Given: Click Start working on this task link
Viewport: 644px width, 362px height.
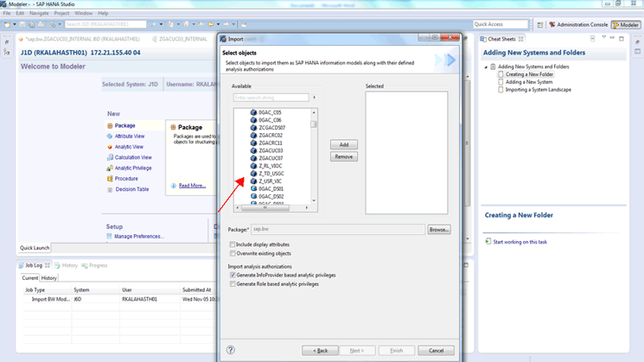Looking at the screenshot, I should pyautogui.click(x=520, y=242).
